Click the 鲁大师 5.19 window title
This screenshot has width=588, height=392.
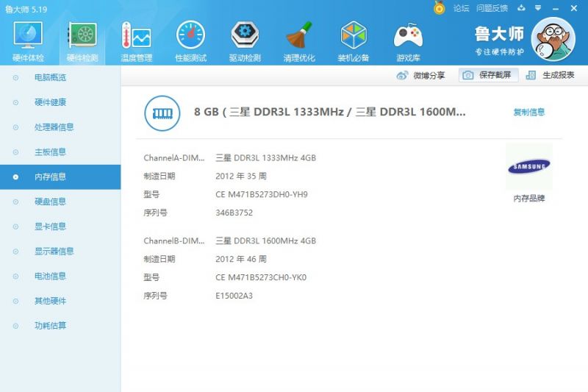(x=26, y=10)
